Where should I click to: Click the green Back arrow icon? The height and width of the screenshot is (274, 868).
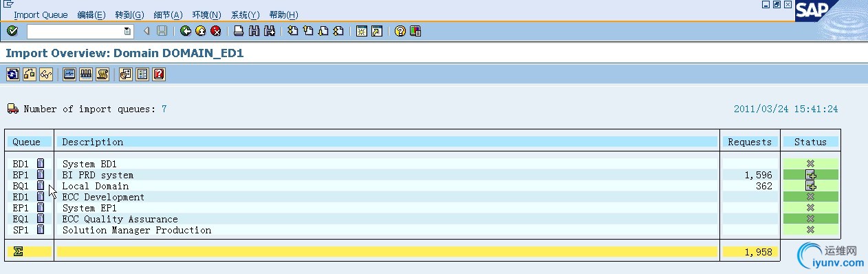186,31
